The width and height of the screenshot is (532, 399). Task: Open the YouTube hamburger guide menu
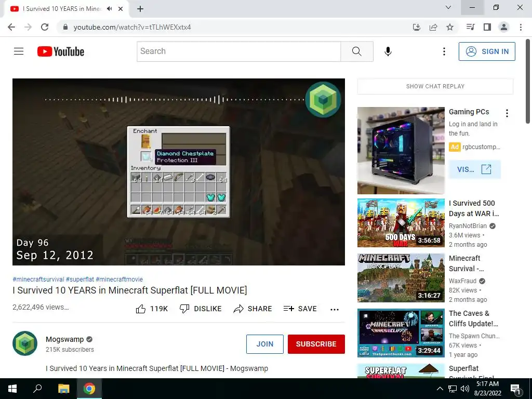pyautogui.click(x=19, y=51)
